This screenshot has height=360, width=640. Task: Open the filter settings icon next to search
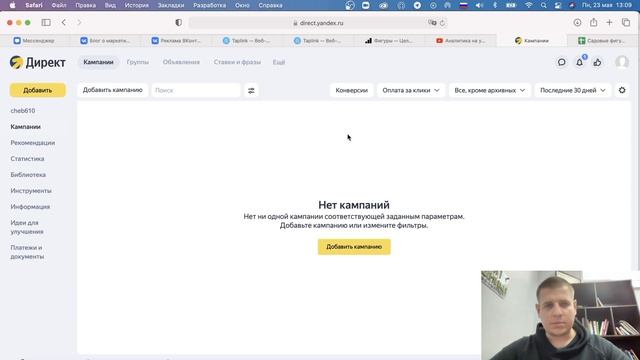(x=251, y=91)
